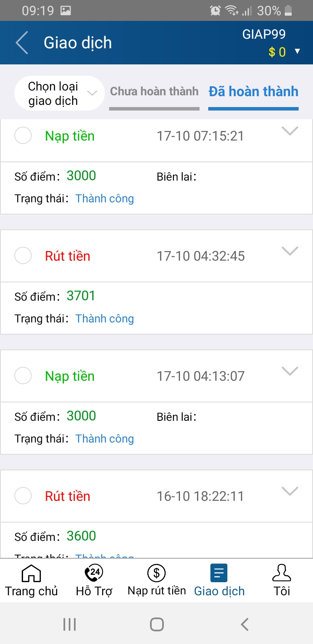
Task: Open Chọn loại giao dịch dropdown
Action: point(60,93)
